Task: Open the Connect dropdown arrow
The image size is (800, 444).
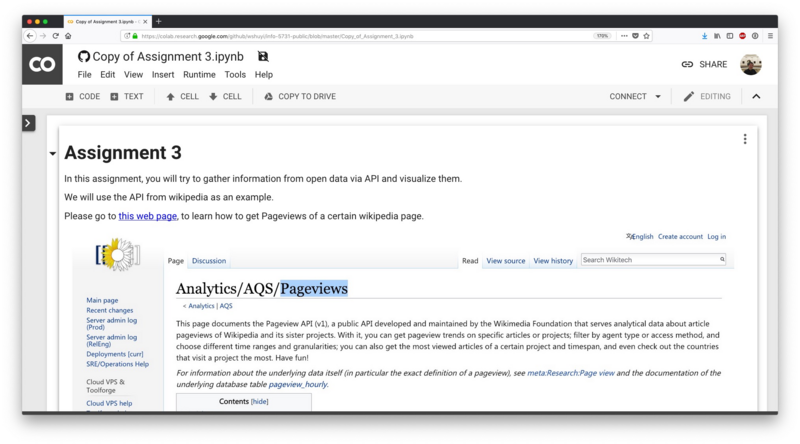Action: coord(658,97)
